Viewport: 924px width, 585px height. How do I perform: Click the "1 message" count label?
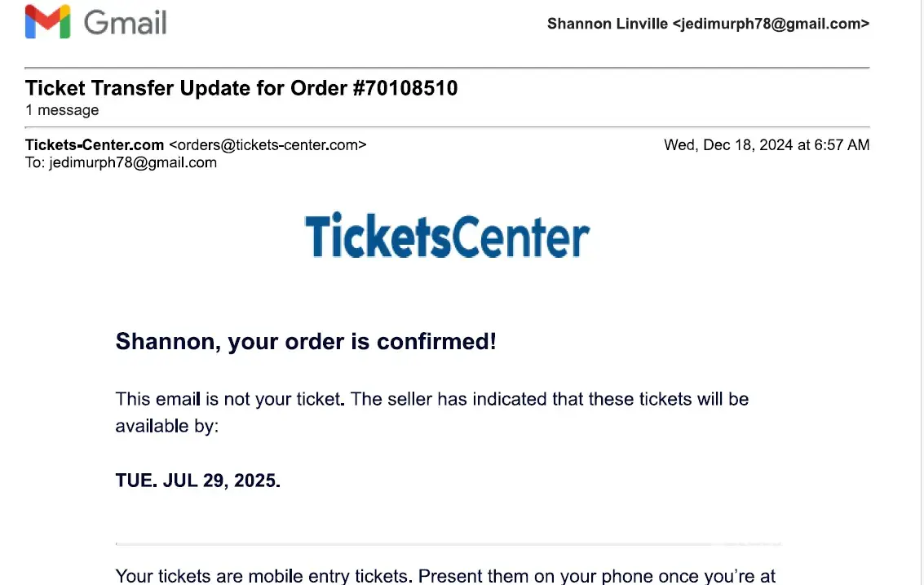click(62, 110)
